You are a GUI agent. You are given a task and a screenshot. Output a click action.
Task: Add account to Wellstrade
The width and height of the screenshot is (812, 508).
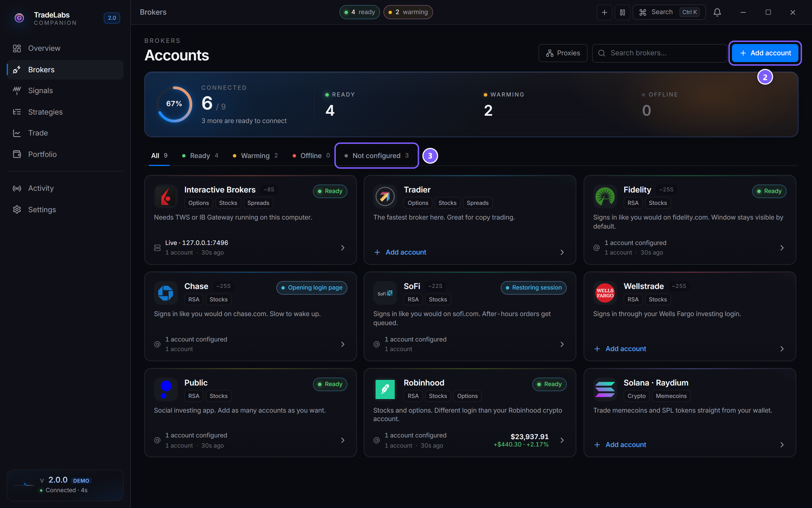coord(620,349)
